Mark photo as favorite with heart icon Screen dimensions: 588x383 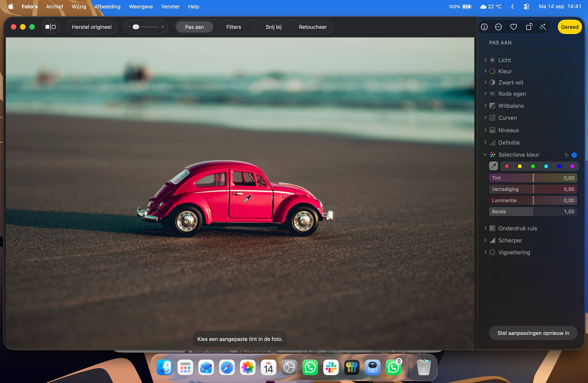[x=514, y=27]
